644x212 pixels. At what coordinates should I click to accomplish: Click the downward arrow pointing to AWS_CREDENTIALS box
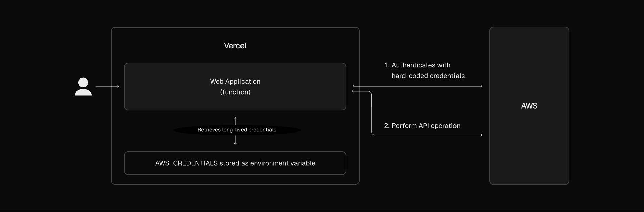tap(235, 140)
